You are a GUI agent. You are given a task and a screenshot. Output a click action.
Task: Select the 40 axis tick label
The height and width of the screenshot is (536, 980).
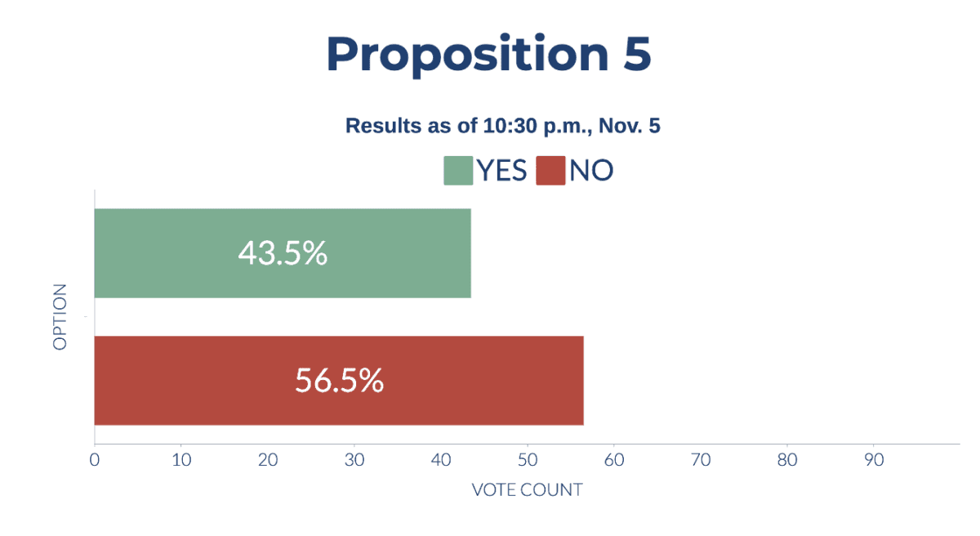point(441,460)
